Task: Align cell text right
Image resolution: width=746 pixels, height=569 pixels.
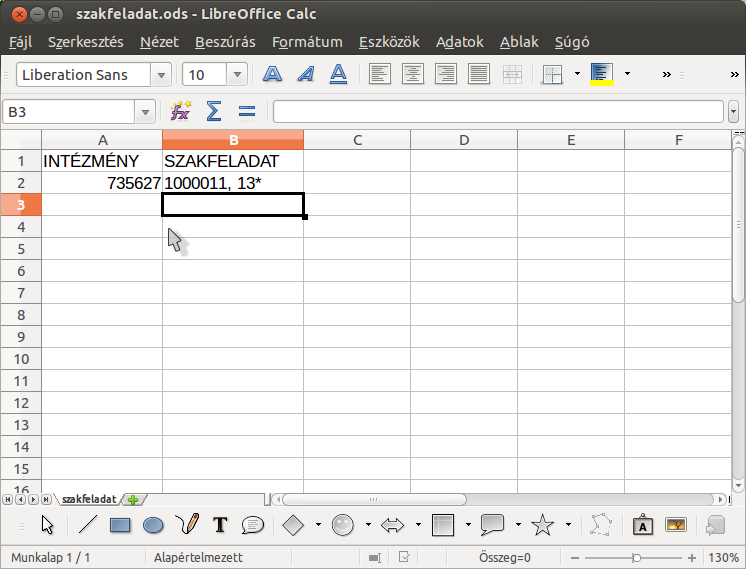Action: pyautogui.click(x=446, y=74)
